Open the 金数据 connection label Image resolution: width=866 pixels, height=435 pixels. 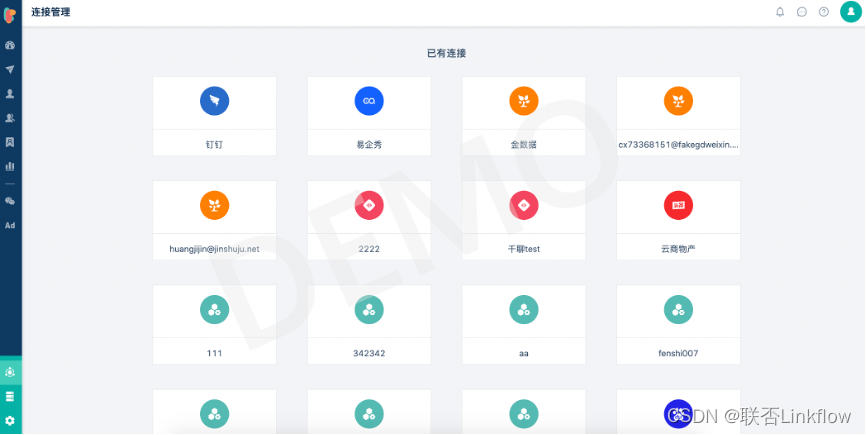click(x=524, y=145)
